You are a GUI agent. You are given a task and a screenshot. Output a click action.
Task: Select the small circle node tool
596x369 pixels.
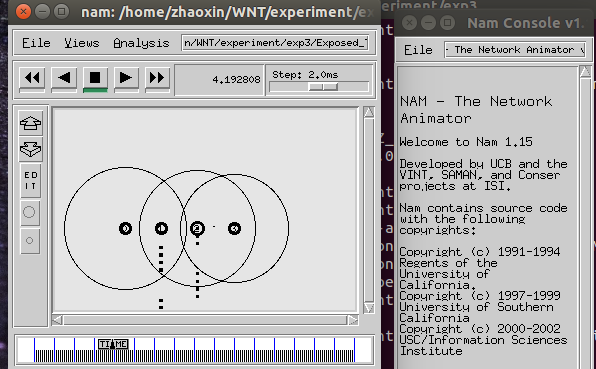pyautogui.click(x=30, y=241)
